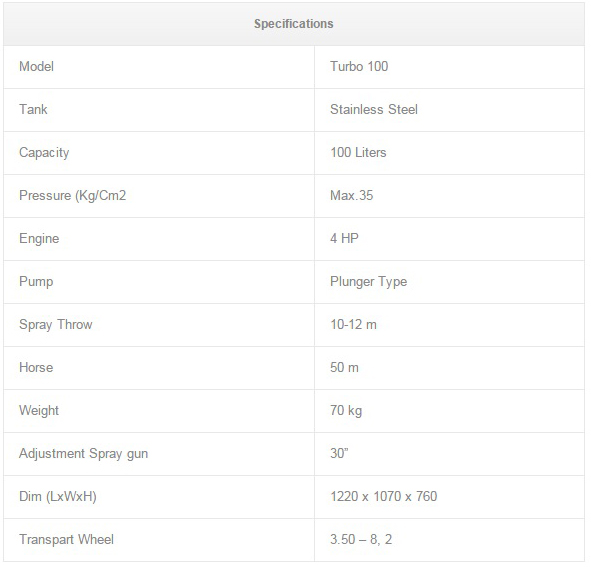Click the Specifications table header

click(294, 24)
